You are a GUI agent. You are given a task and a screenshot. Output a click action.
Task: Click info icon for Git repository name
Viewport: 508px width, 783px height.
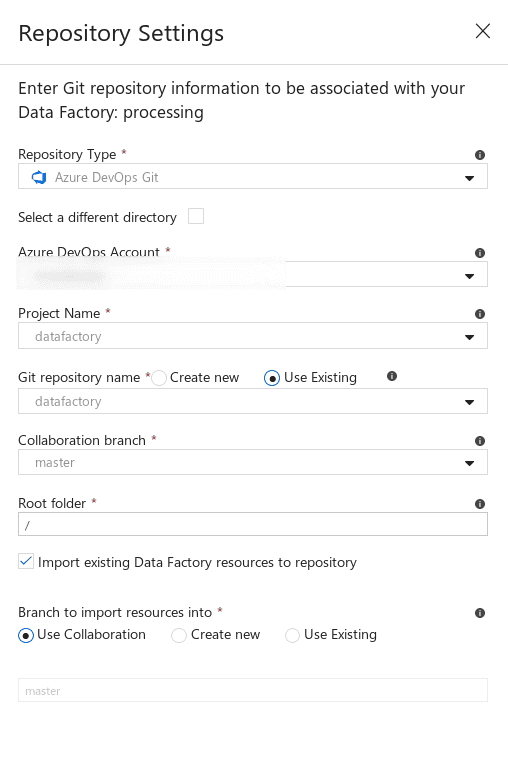392,376
